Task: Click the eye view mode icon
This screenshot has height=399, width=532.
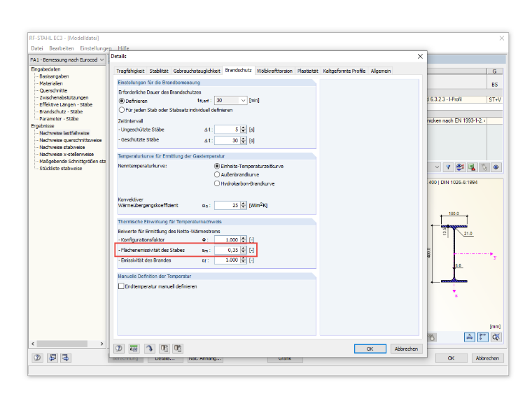Action: point(496,167)
